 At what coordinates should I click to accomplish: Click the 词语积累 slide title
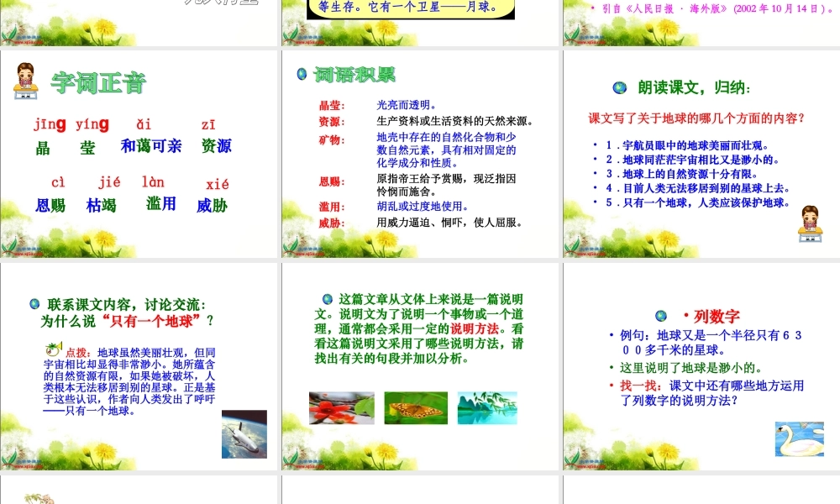[x=354, y=75]
